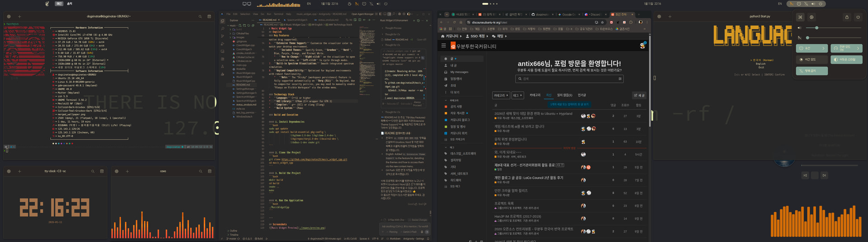
Task: Open the forum hamburger menu icon
Action: coord(443,46)
